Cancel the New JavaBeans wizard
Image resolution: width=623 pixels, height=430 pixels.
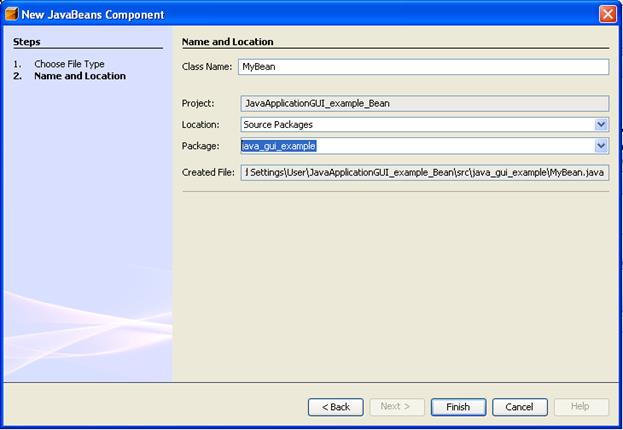[x=519, y=407]
